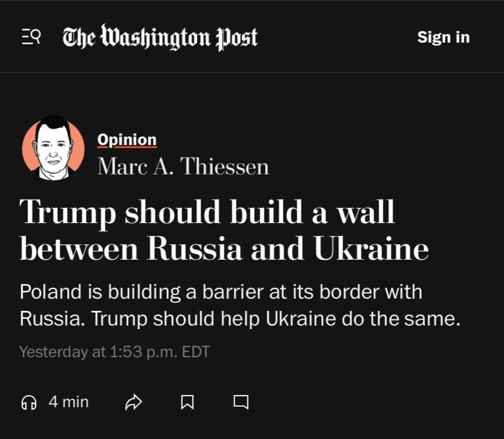The image size is (504, 439).
Task: Open the Opinion section link
Action: pos(127,140)
